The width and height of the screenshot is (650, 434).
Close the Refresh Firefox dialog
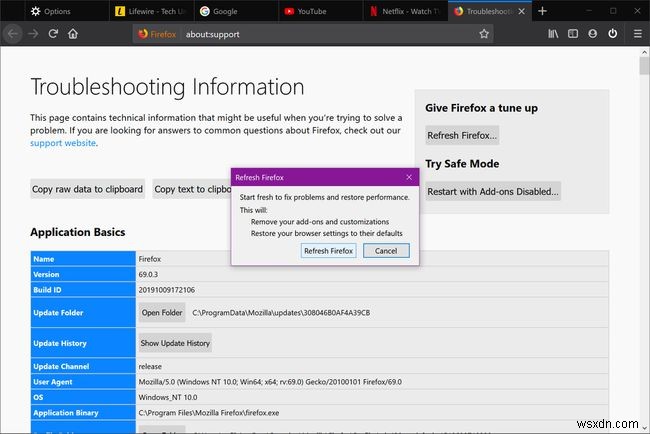[409, 177]
